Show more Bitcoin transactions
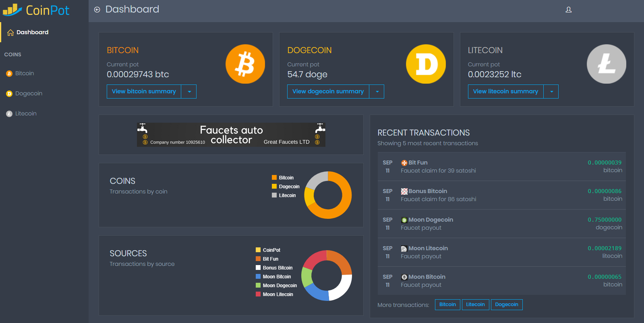The height and width of the screenshot is (323, 644). tap(447, 304)
